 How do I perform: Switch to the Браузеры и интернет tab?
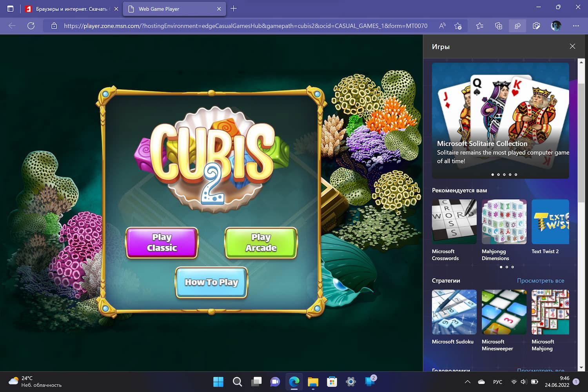coord(71,9)
